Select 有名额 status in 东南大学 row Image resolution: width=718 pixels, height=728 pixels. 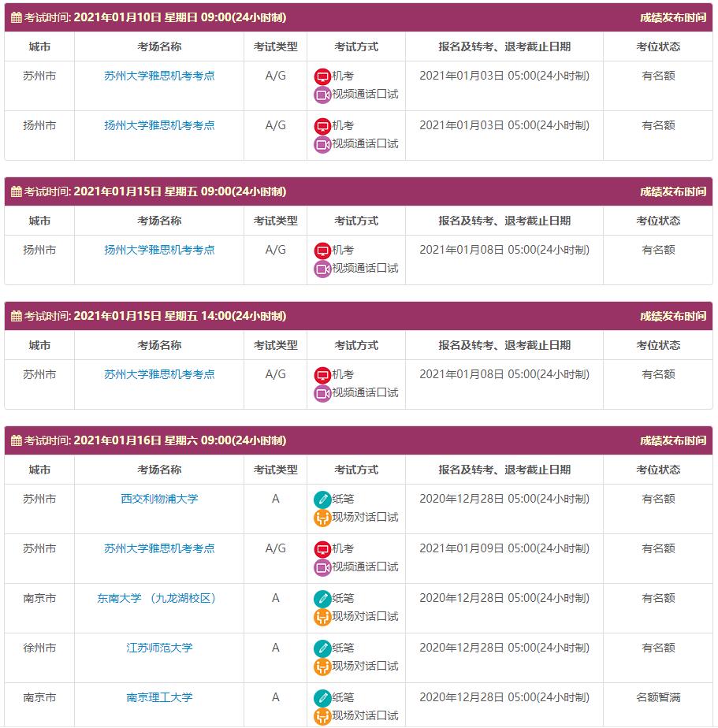coord(658,598)
